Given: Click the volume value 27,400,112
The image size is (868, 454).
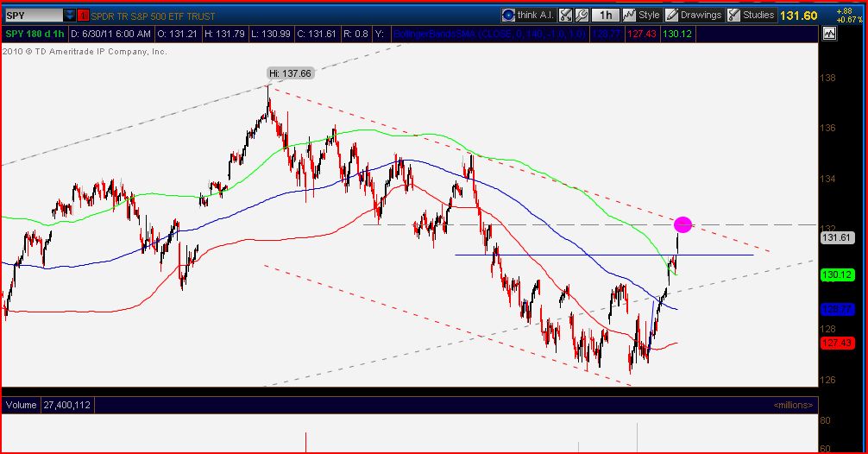Looking at the screenshot, I should tap(67, 405).
